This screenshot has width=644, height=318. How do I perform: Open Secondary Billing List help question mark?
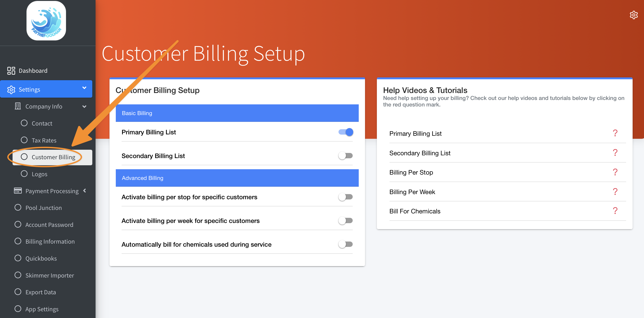[615, 152]
